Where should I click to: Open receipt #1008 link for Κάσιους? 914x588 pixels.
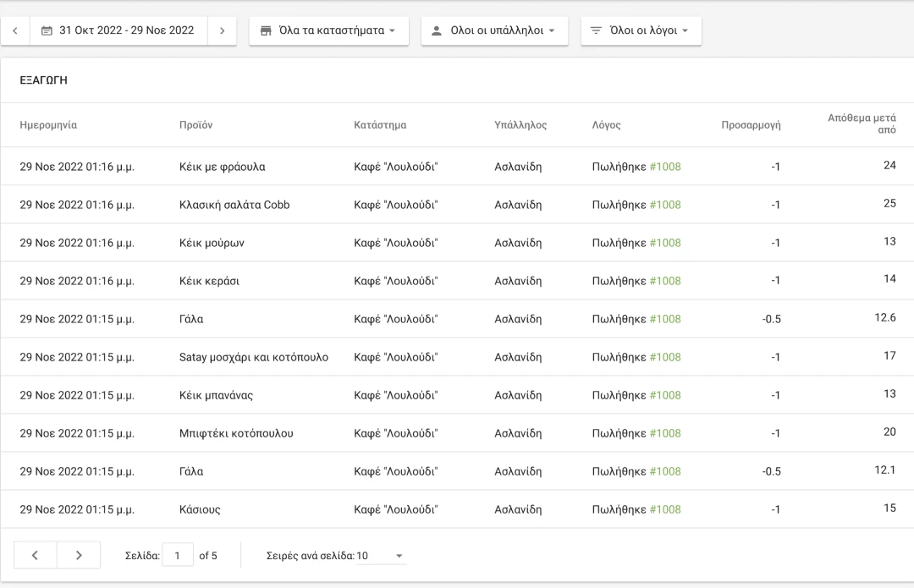664,509
